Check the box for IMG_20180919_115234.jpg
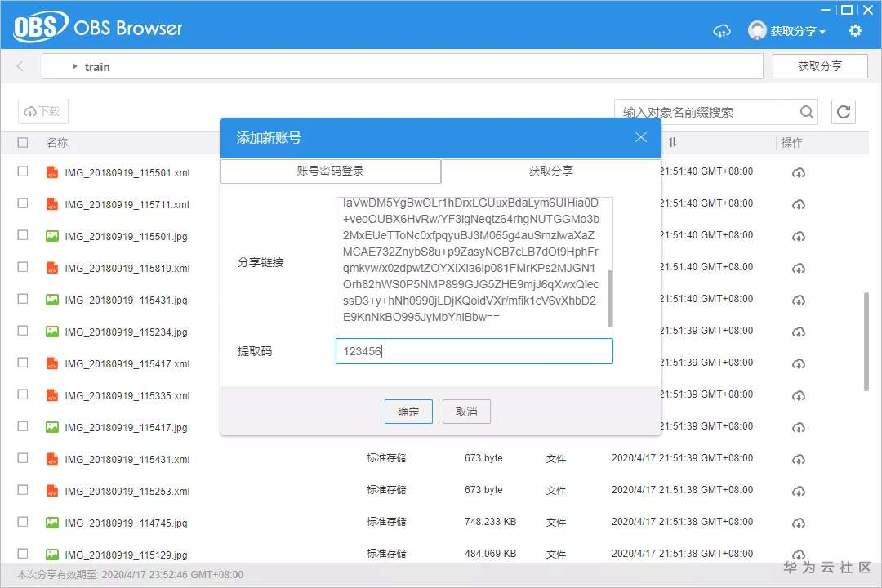This screenshot has width=882, height=588. [x=23, y=330]
